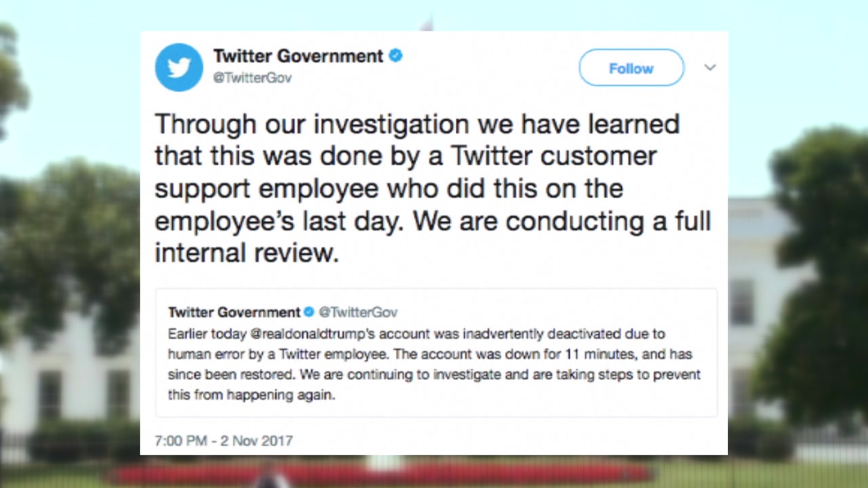868x488 pixels.
Task: Click the words "internal review." in the tweet
Action: 246,253
